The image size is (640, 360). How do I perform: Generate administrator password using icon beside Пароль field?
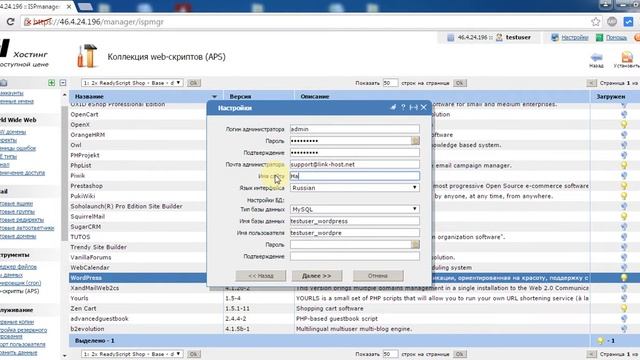415,141
